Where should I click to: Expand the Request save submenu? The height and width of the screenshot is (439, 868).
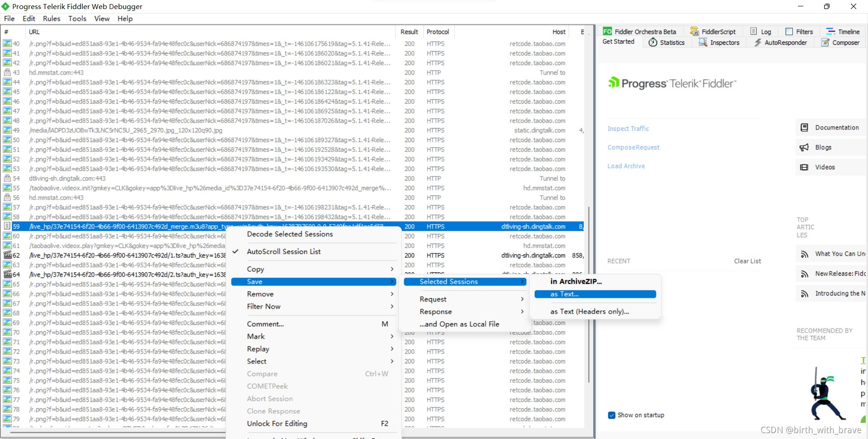coord(465,299)
